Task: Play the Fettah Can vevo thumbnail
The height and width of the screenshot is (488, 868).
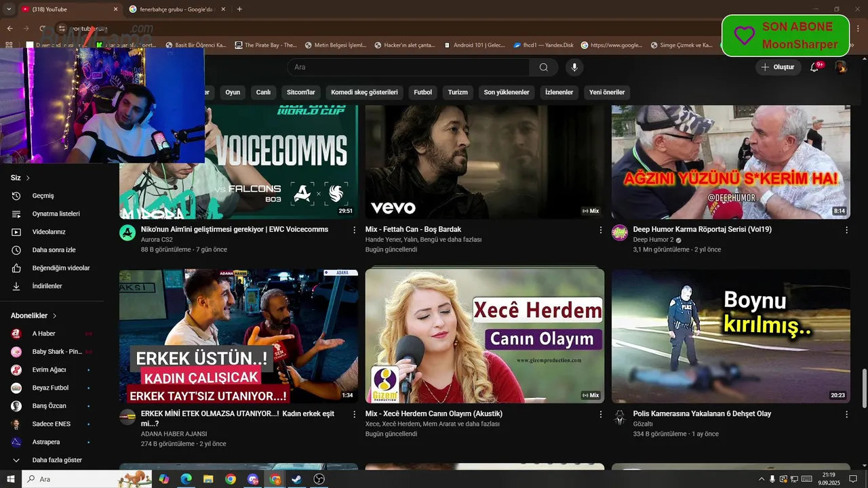Action: click(x=485, y=162)
